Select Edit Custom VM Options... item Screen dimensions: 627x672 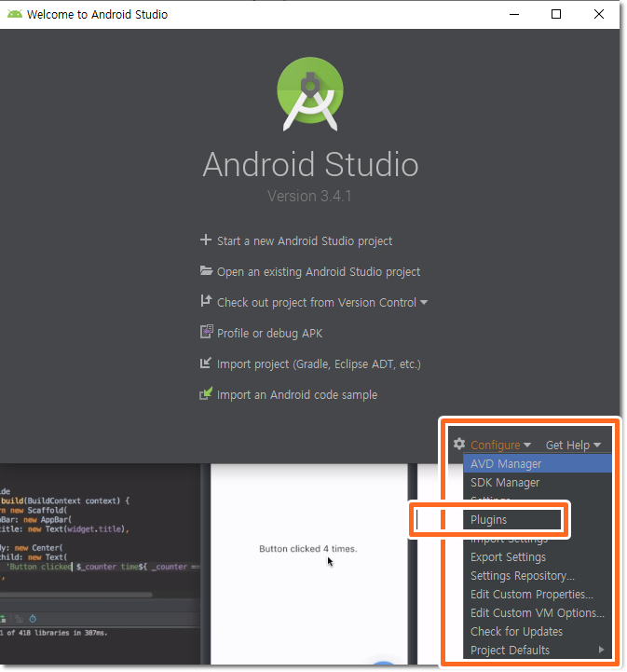(x=538, y=613)
